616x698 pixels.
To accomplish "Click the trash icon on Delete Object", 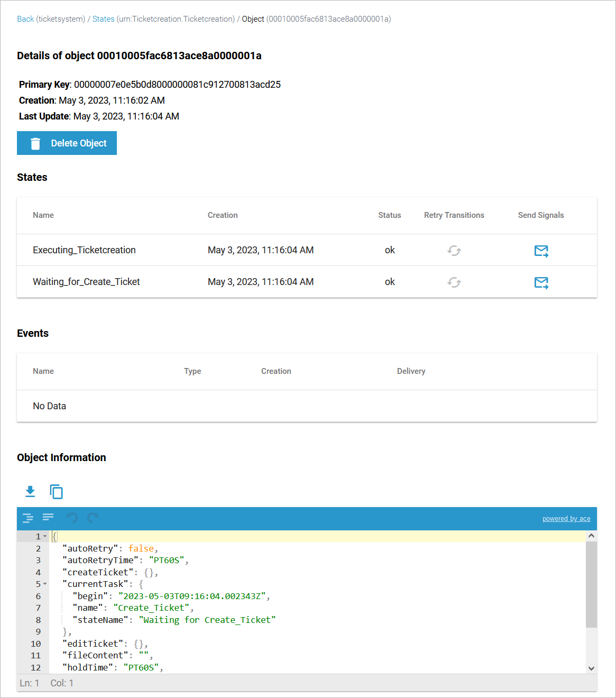I will [35, 143].
